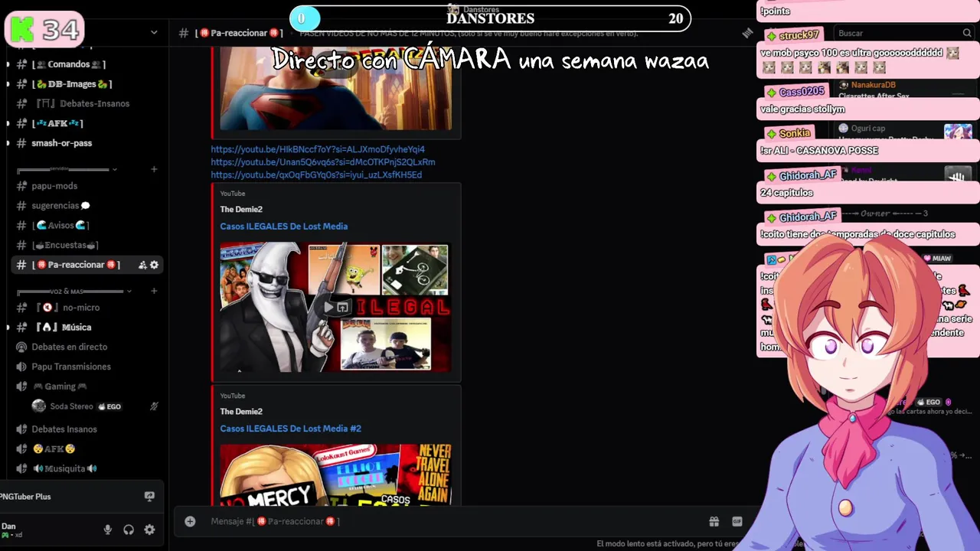Click the DANSTORES progress bar

click(490, 18)
